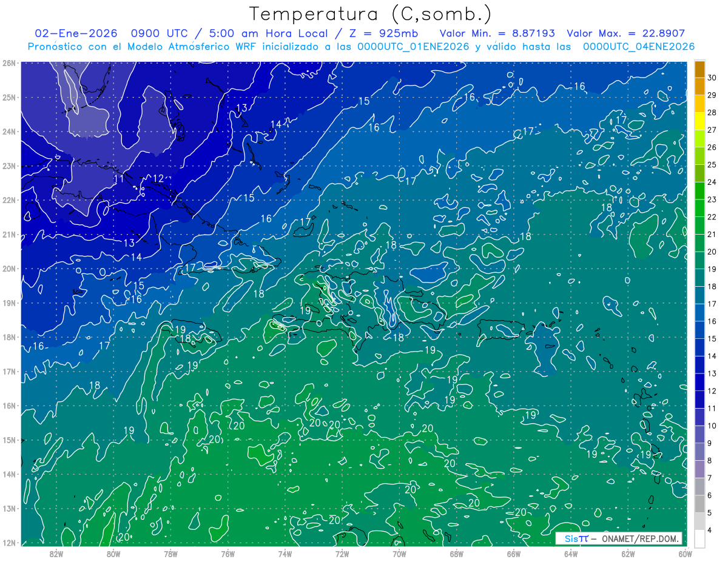Click the 78W longitude axis label

pyautogui.click(x=170, y=554)
